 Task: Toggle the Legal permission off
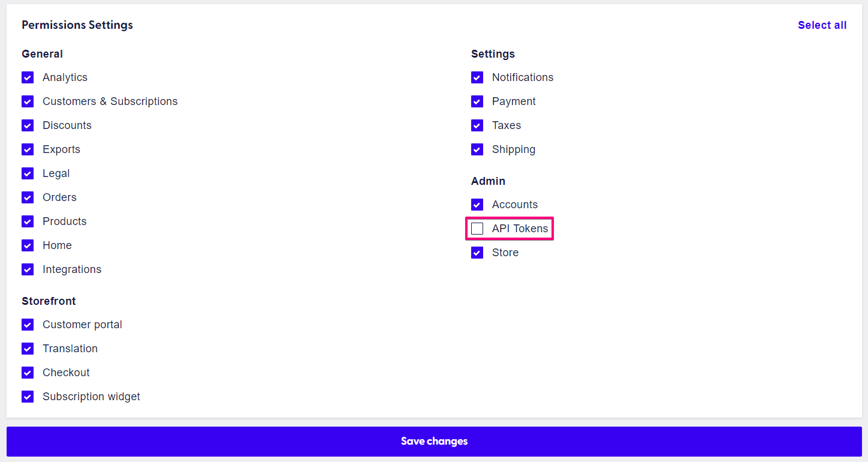28,173
